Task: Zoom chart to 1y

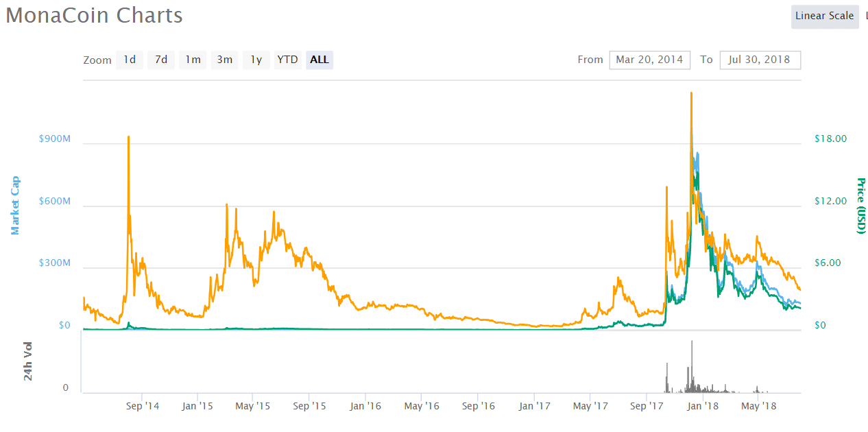Action: point(256,60)
